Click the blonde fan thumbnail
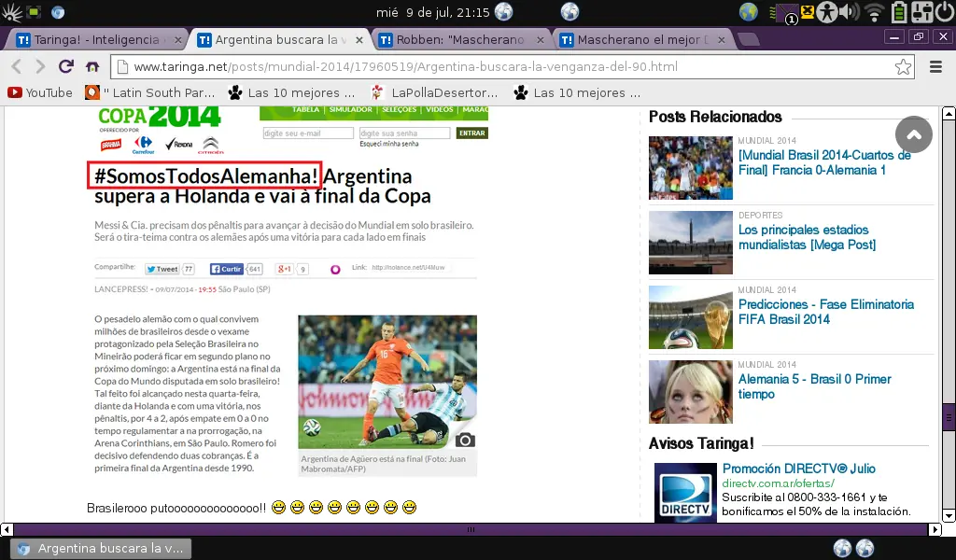Image resolution: width=956 pixels, height=560 pixels. point(690,392)
